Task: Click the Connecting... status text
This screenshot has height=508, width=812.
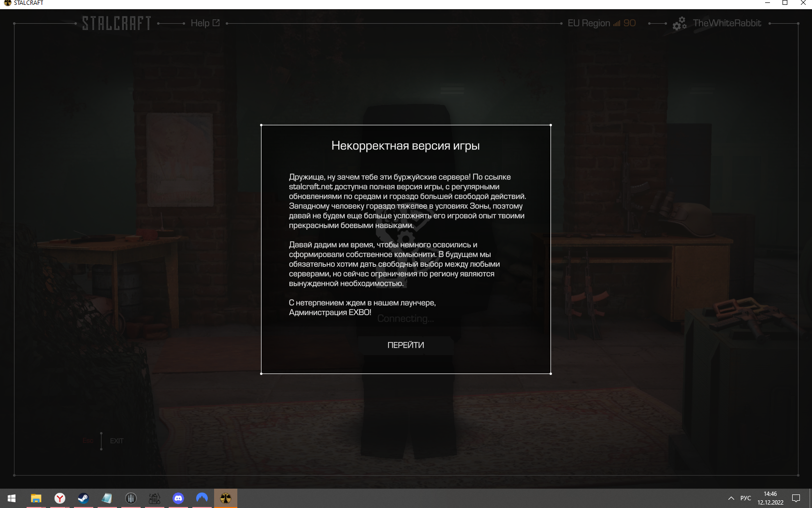Action: (406, 318)
